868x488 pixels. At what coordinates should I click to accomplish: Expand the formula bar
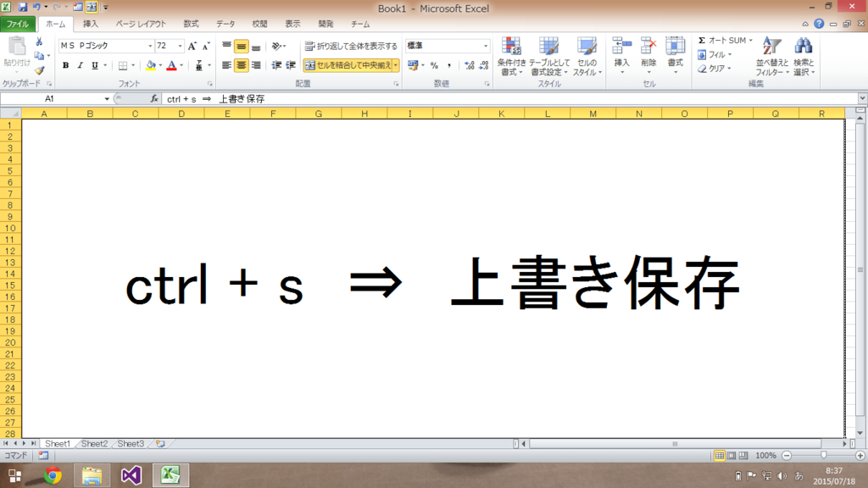862,98
